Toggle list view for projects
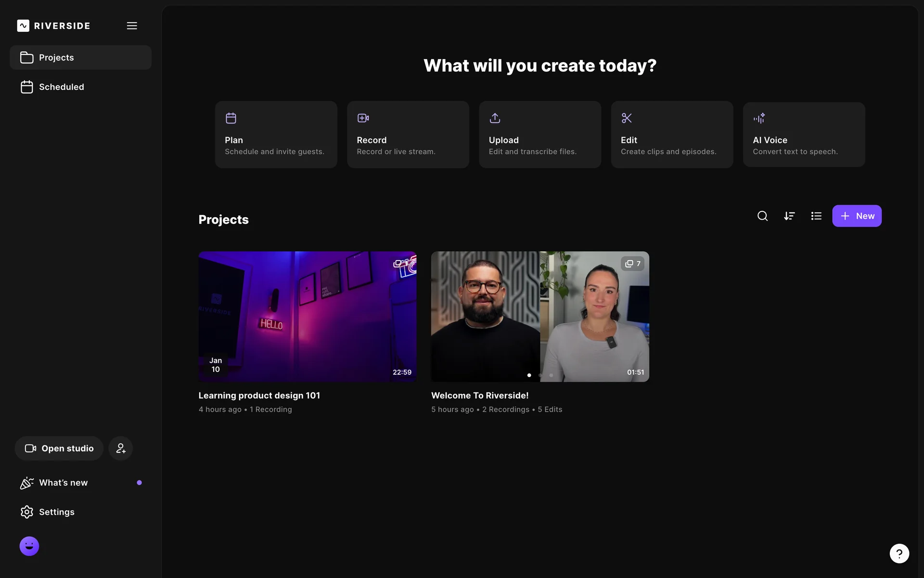This screenshot has height=578, width=924. click(x=816, y=216)
